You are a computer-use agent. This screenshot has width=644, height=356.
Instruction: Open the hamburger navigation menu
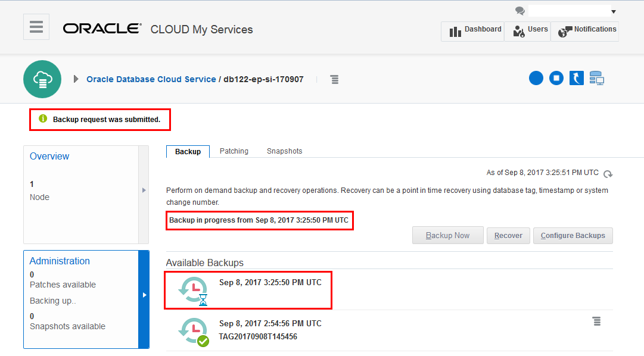pos(36,27)
